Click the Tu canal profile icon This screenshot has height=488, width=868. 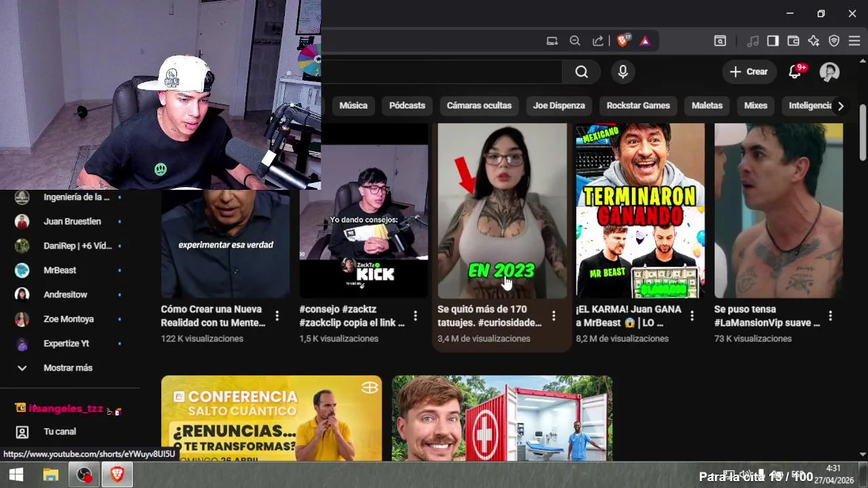pos(22,432)
